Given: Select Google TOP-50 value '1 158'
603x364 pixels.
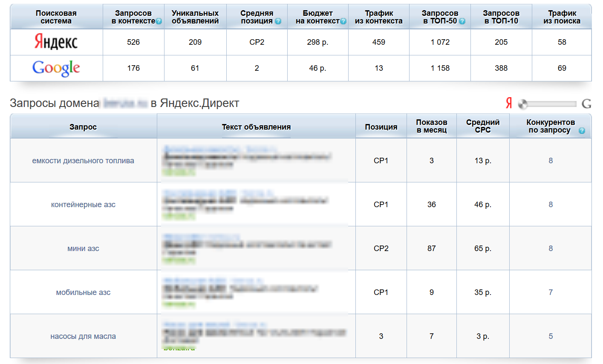Looking at the screenshot, I should (440, 68).
